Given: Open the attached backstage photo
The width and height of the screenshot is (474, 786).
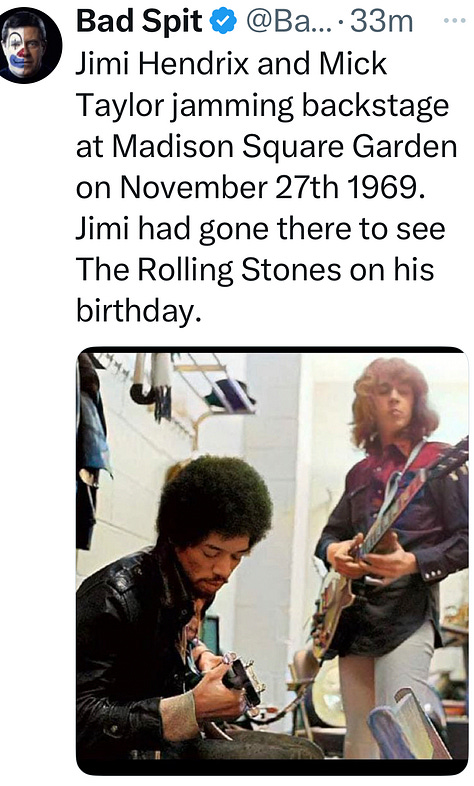Looking at the screenshot, I should [x=272, y=560].
